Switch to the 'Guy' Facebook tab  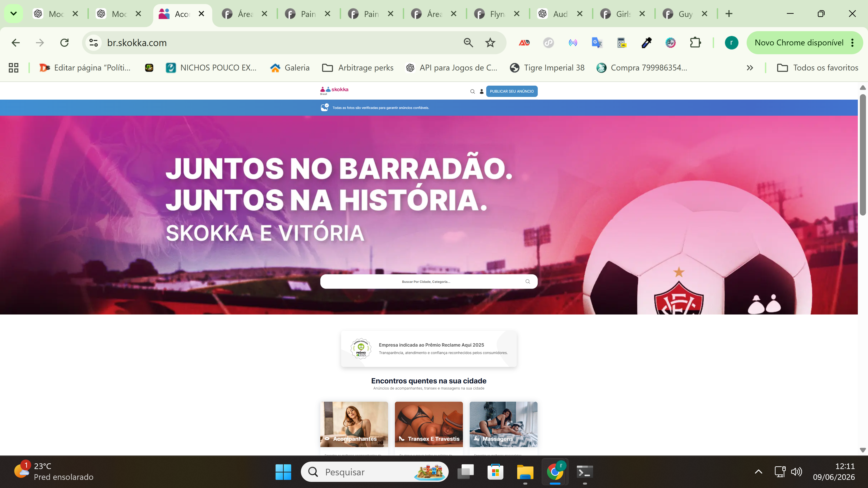686,14
